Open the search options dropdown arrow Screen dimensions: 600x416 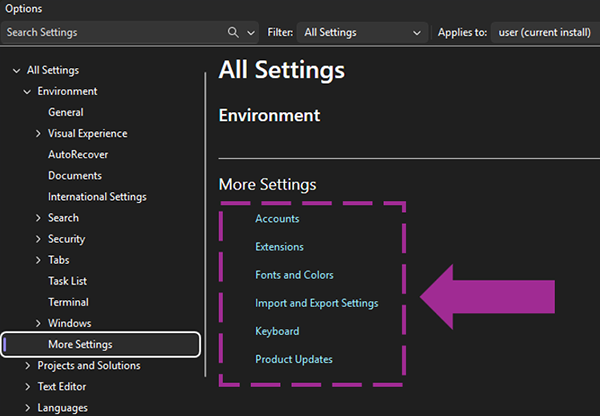[250, 32]
